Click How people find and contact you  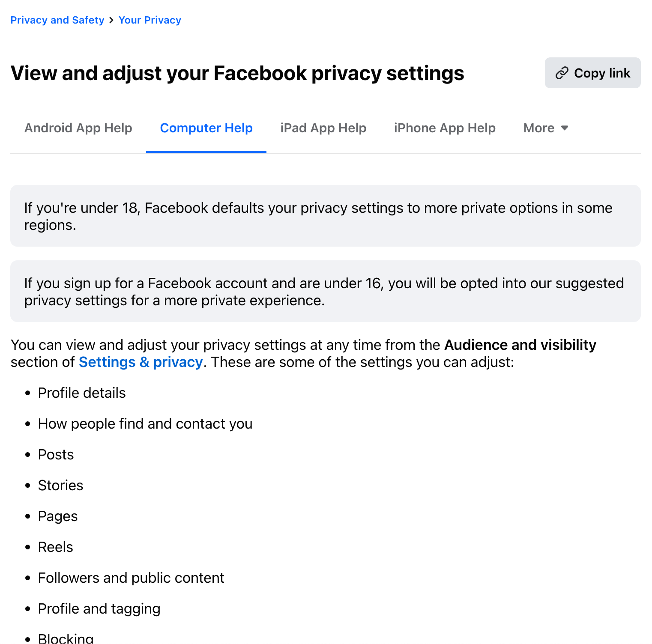coord(145,424)
